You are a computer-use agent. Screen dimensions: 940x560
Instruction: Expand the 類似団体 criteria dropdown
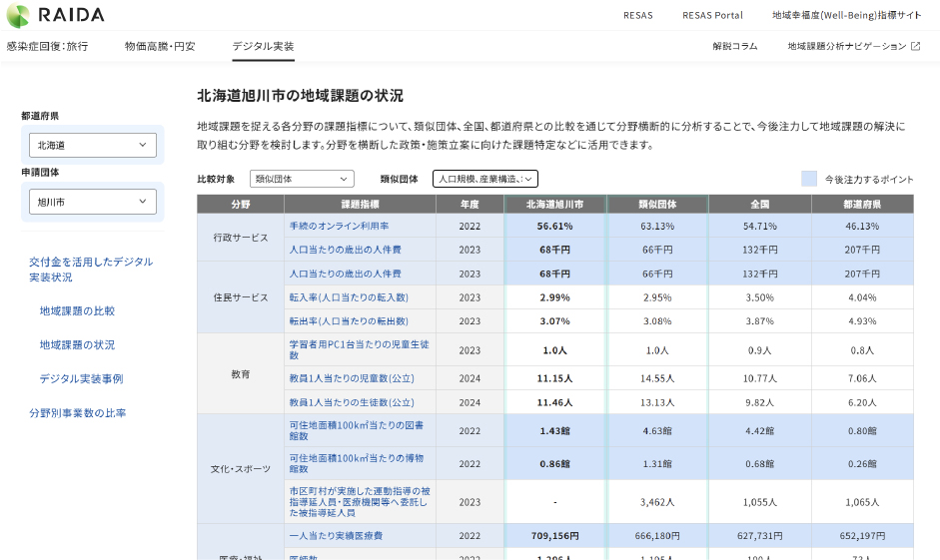click(485, 179)
